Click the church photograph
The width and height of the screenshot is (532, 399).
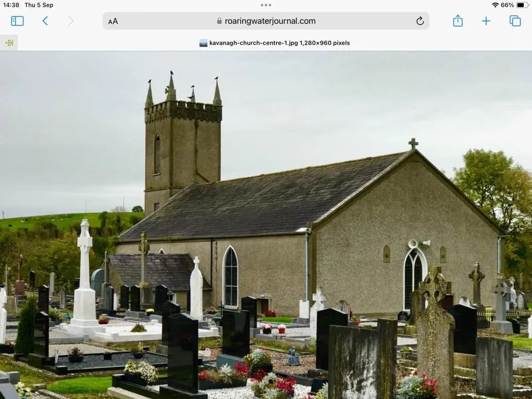pyautogui.click(x=266, y=222)
